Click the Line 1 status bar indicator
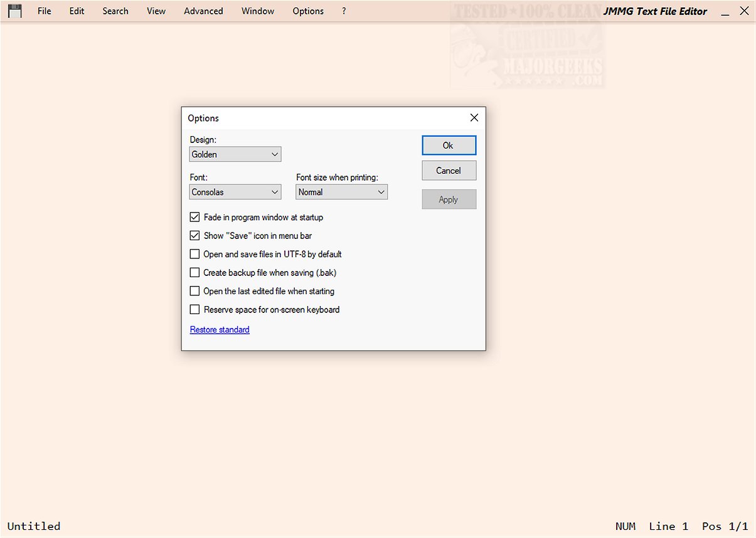 pyautogui.click(x=668, y=526)
